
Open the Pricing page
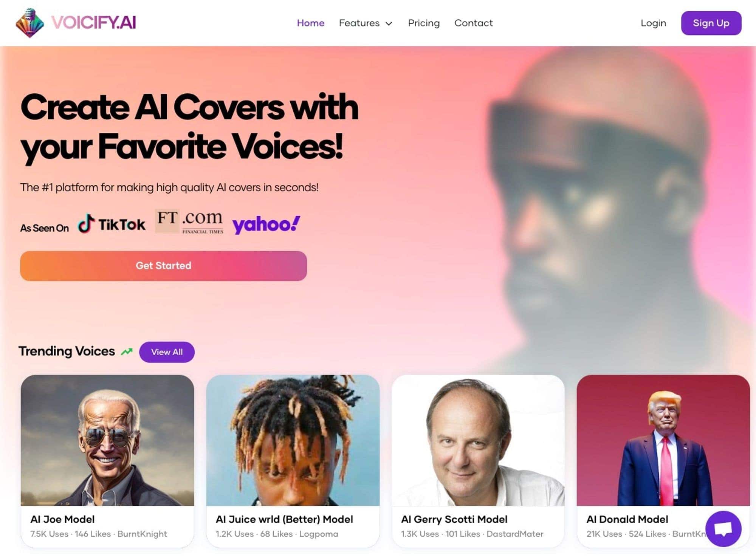[424, 23]
